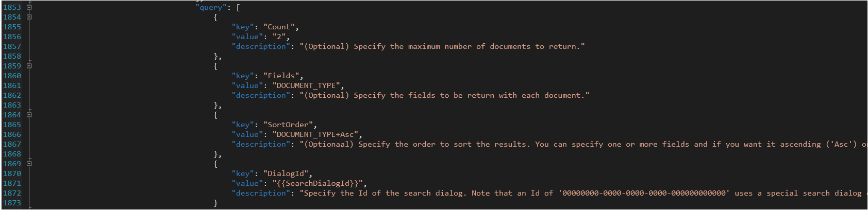The height and width of the screenshot is (210, 868).
Task: Click line number 1872 in the gutter
Action: click(12, 193)
